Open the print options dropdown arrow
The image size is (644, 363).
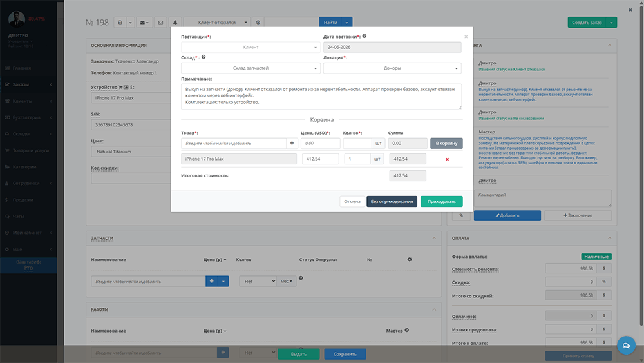click(130, 22)
